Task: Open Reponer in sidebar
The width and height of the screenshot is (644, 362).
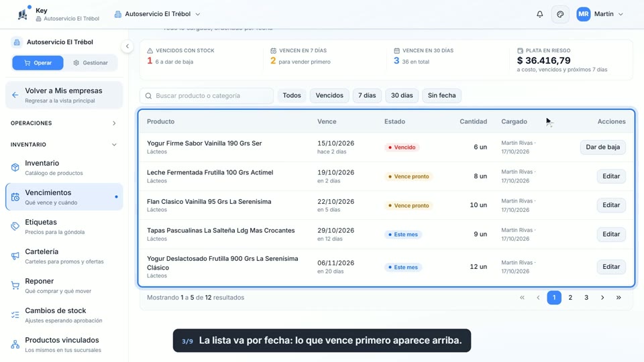Action: point(64,286)
